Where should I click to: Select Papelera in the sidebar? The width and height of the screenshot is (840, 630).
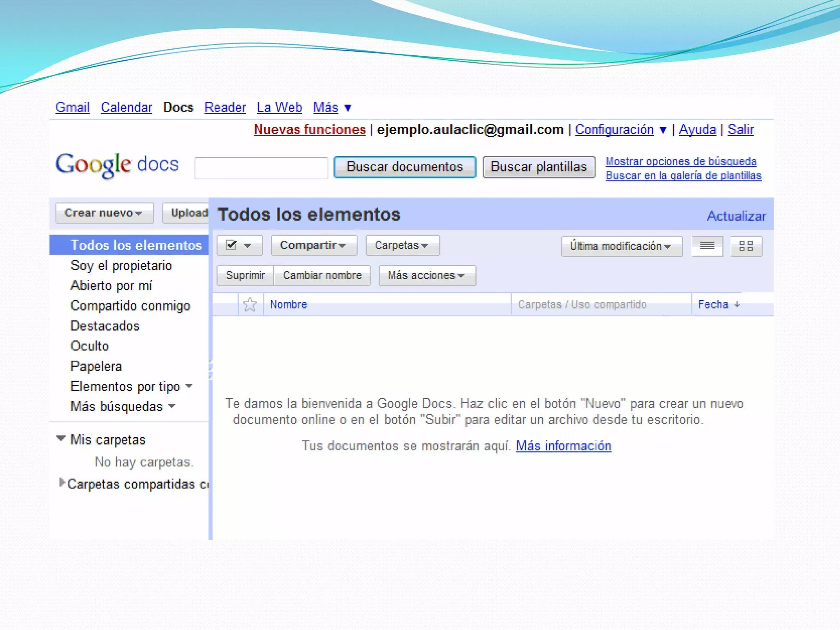96,366
